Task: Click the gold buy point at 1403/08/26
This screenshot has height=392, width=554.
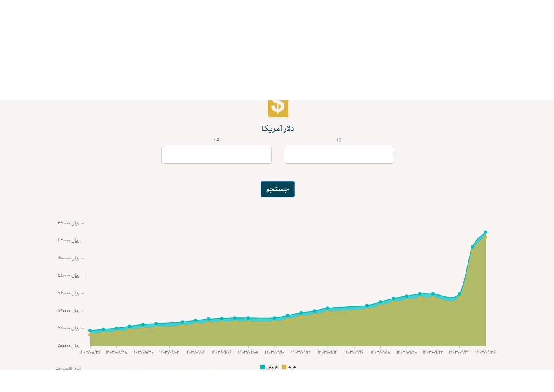Action: coord(90,335)
